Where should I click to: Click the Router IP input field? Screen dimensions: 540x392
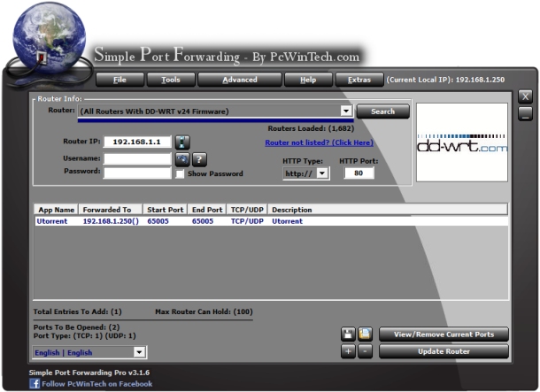137,142
